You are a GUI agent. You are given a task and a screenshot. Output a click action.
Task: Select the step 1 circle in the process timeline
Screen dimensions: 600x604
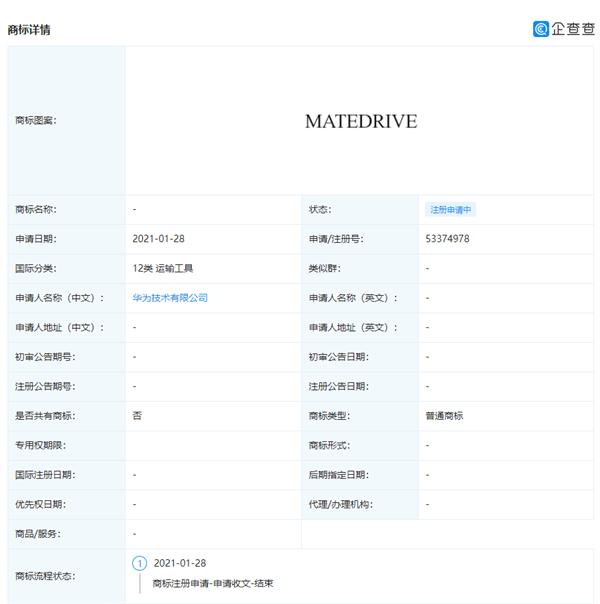[140, 563]
